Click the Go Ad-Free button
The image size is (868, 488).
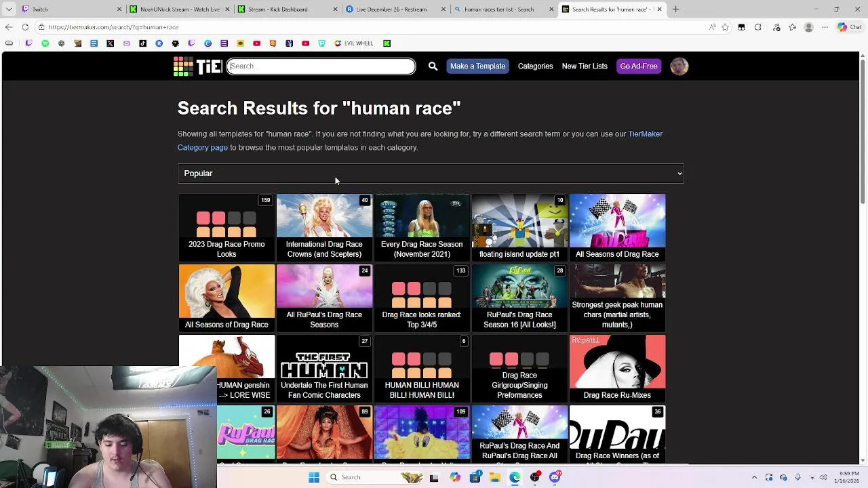click(639, 66)
